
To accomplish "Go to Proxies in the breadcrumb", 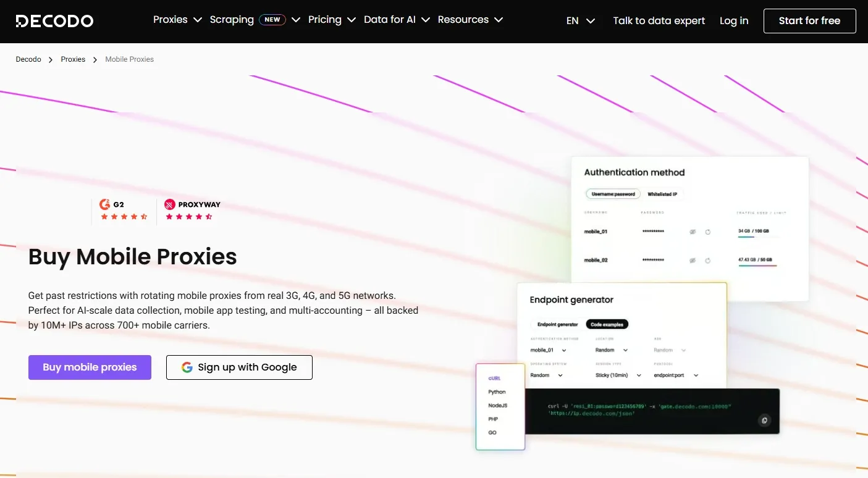I will click(x=73, y=59).
